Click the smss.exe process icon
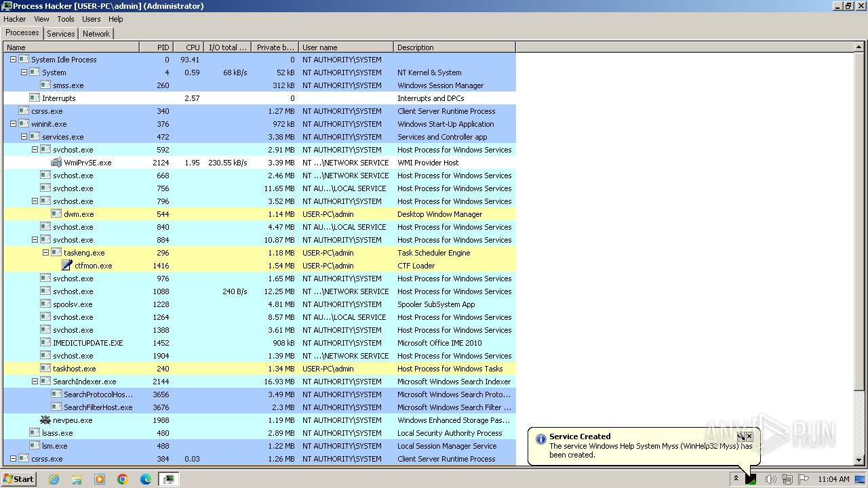This screenshot has width=868, height=488. (x=45, y=85)
